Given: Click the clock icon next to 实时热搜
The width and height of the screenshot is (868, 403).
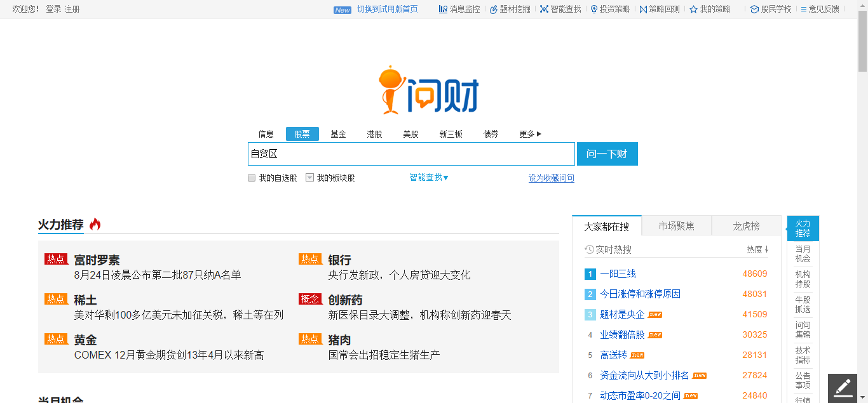Looking at the screenshot, I should click(589, 249).
